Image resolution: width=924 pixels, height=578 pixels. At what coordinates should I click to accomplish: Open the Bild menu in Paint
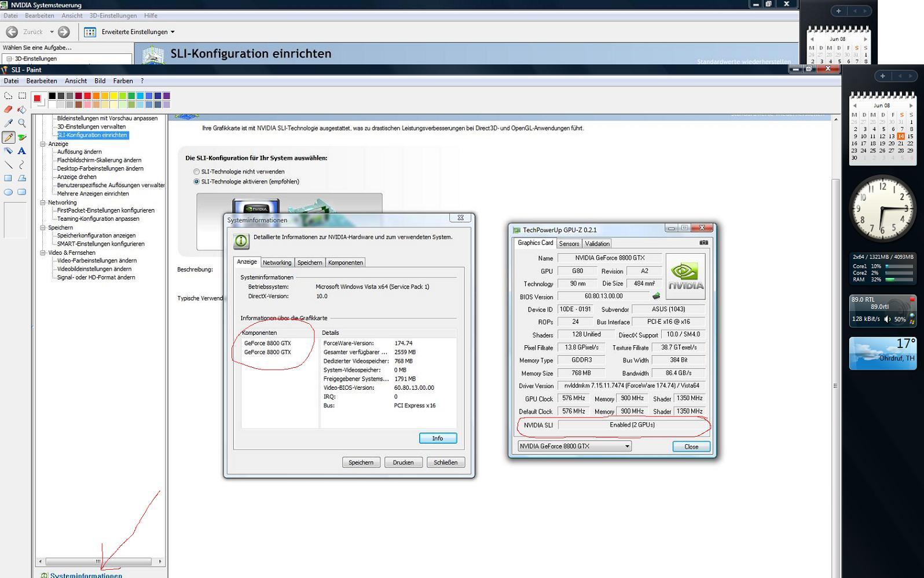(100, 81)
